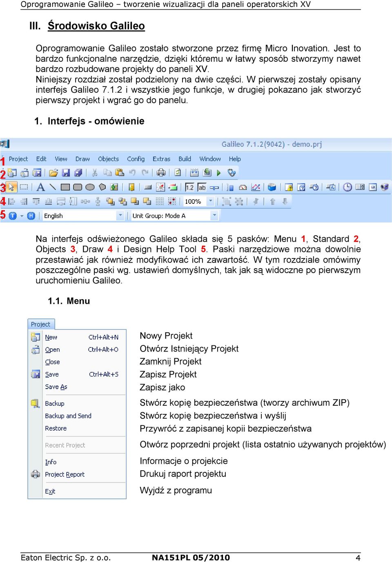Image resolution: width=392 pixels, height=563 pixels.
Task: Click the printer icon in the toolbar
Action: click(161, 173)
